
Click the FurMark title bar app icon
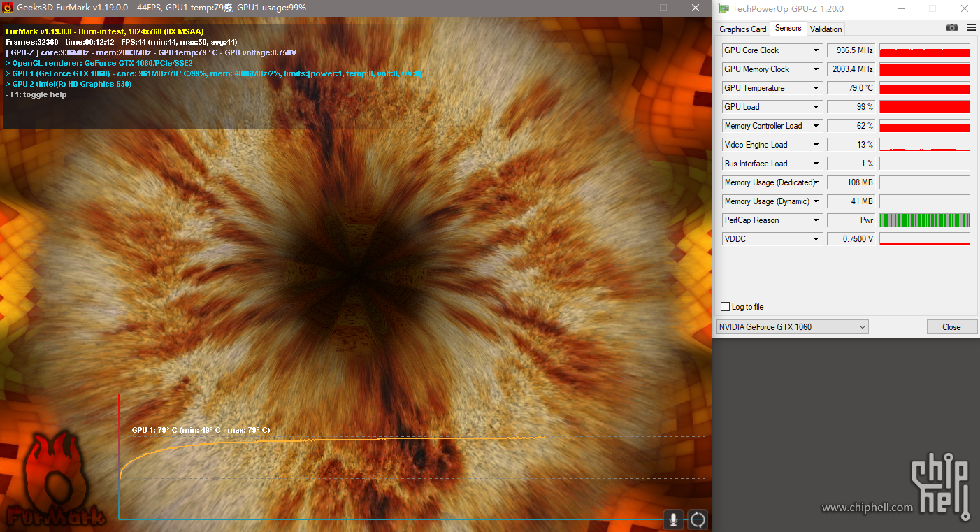(x=8, y=8)
